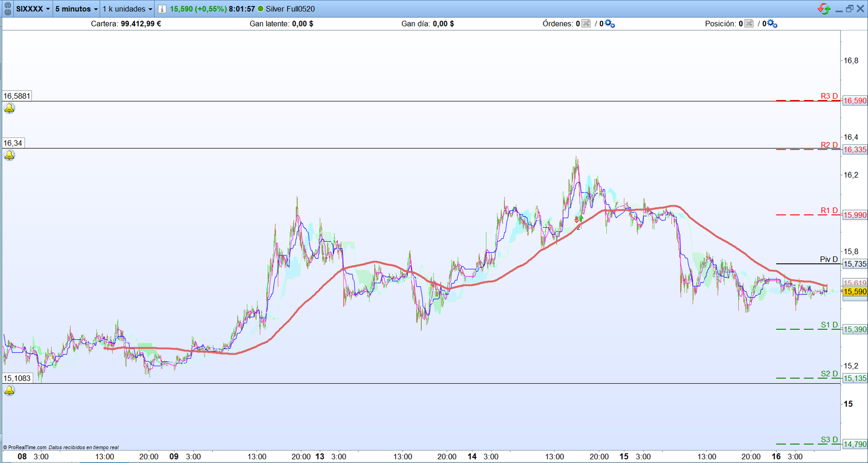Open the instrument info icon

pos(162,9)
